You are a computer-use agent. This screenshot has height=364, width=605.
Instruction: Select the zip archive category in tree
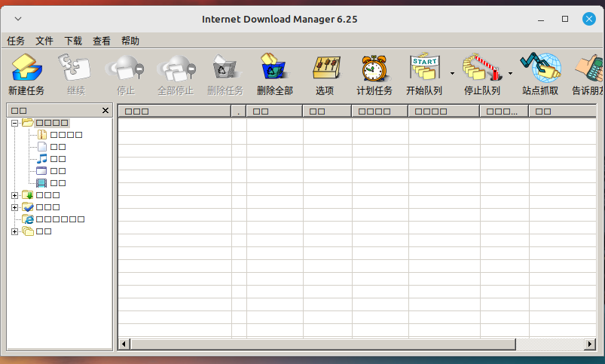pos(43,134)
